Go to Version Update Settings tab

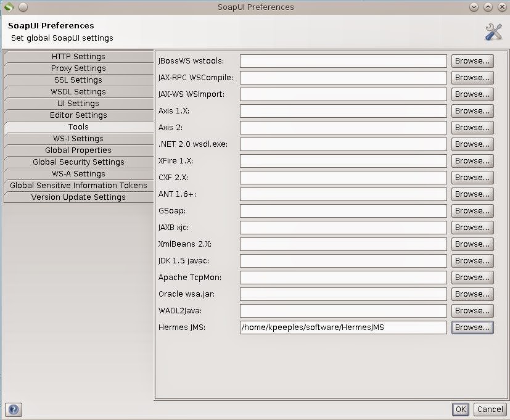pyautogui.click(x=78, y=197)
